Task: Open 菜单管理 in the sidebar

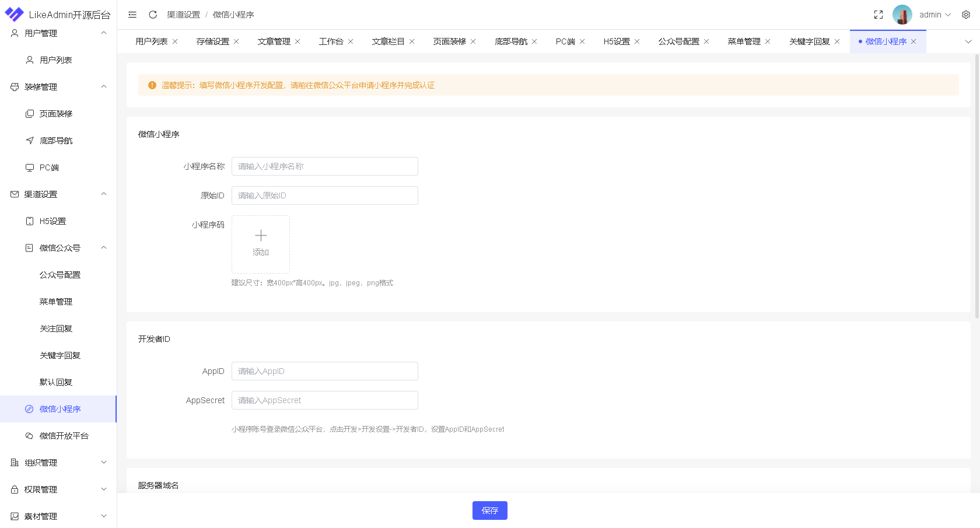Action: click(58, 302)
